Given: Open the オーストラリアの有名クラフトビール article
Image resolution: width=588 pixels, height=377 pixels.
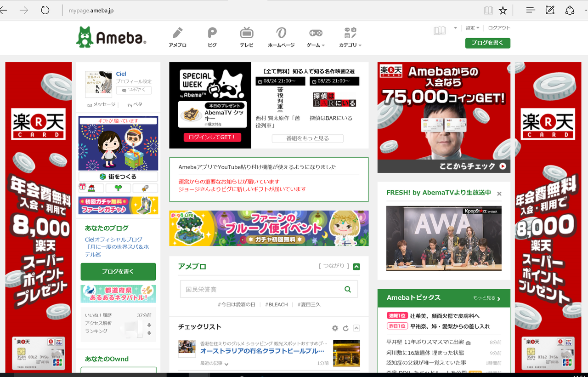Looking at the screenshot, I should (x=262, y=351).
